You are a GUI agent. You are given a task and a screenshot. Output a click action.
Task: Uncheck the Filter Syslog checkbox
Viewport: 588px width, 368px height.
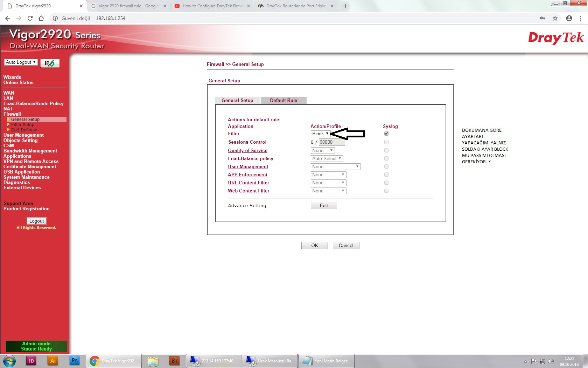(386, 134)
